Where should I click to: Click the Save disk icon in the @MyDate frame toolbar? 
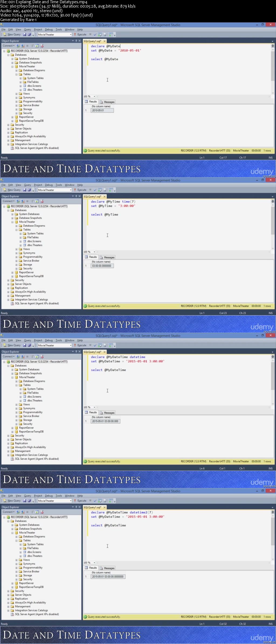coord(25,35)
